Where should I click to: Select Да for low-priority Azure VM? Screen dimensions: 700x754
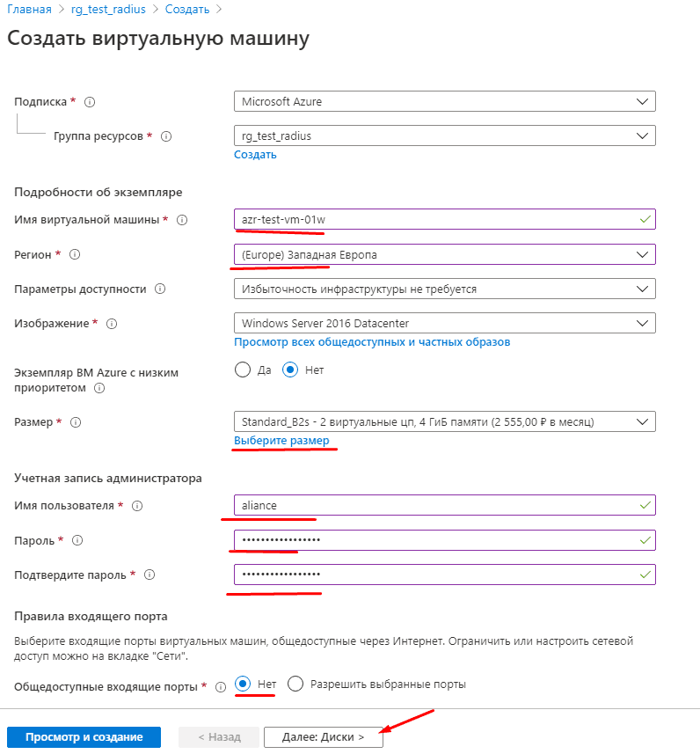(x=243, y=370)
